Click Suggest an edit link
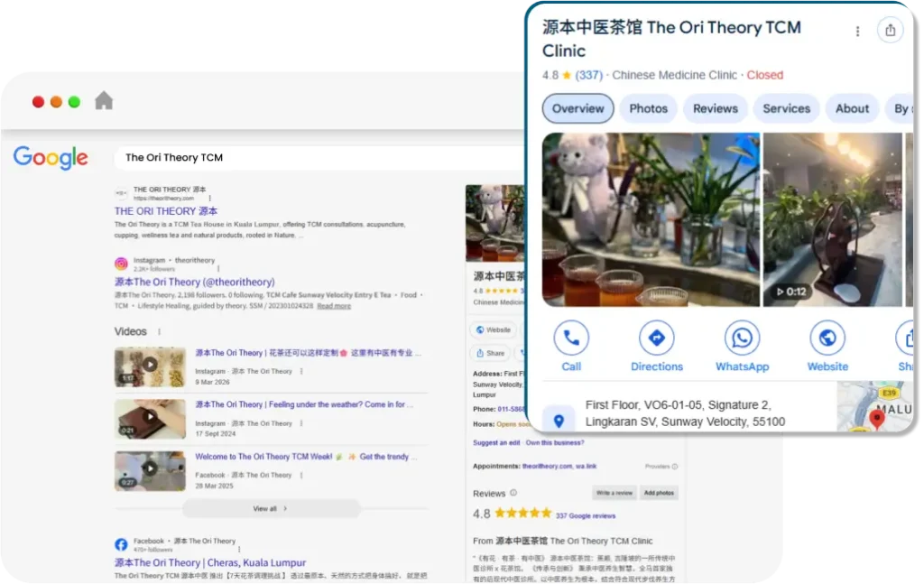Screen dimensions: 924x584 (496, 442)
